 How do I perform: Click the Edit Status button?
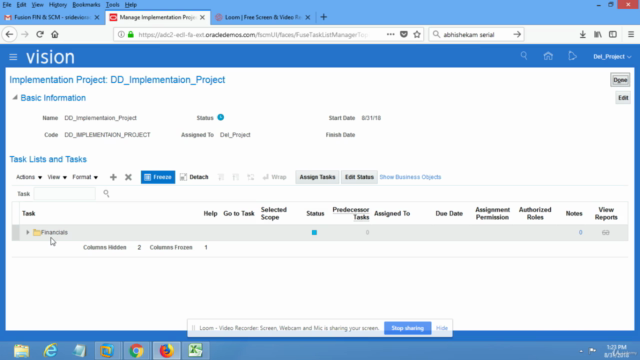click(x=359, y=177)
